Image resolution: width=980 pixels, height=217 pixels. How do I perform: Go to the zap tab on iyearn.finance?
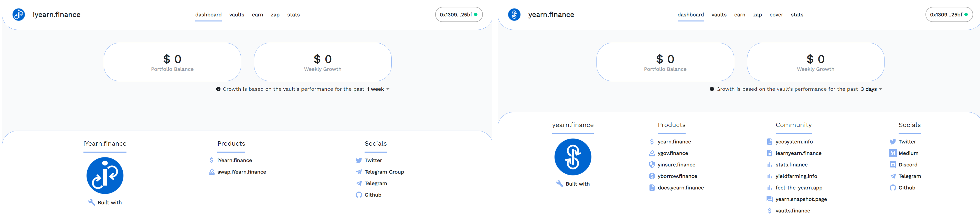[x=275, y=15]
